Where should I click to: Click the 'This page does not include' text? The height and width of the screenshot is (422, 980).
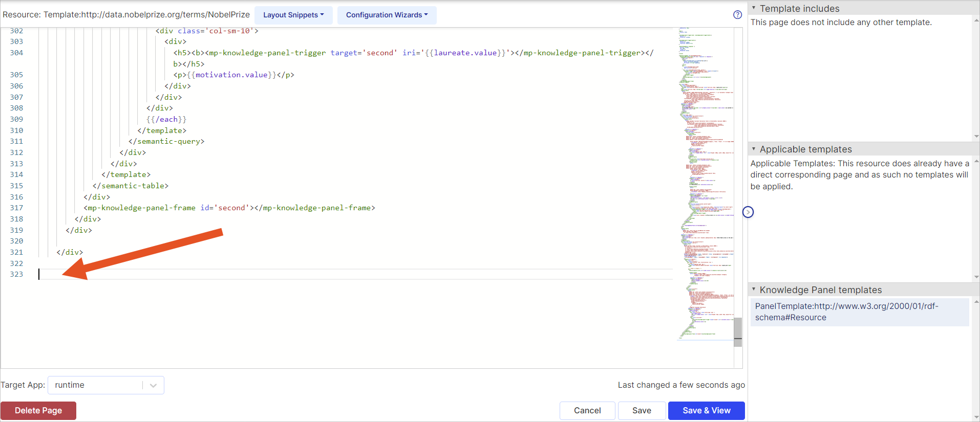[x=841, y=22]
